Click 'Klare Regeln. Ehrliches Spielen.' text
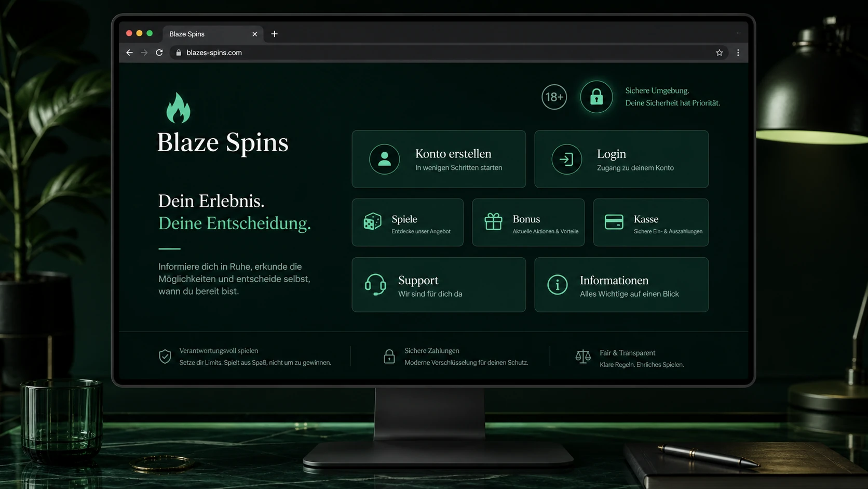Image resolution: width=868 pixels, height=489 pixels. coord(642,365)
